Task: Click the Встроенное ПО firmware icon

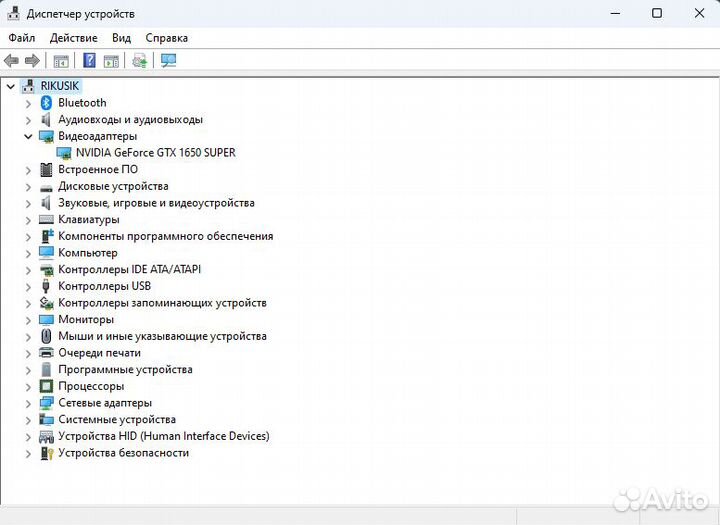Action: [x=46, y=169]
